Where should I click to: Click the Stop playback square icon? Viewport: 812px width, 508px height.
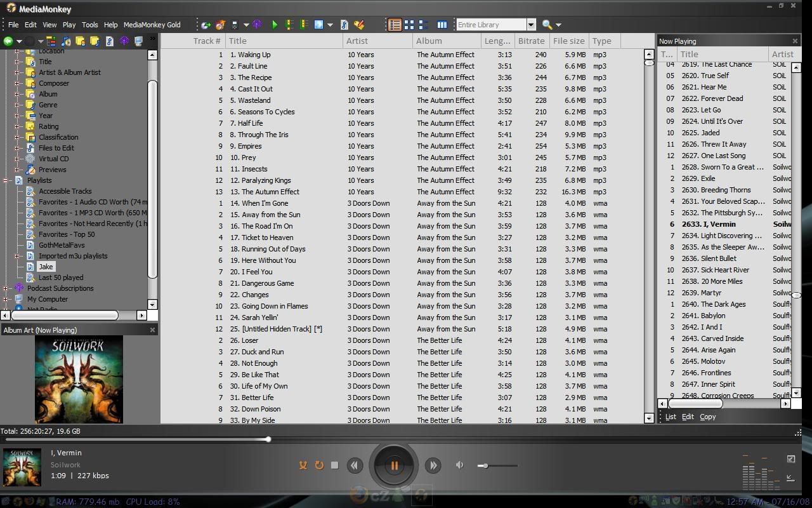tap(335, 465)
